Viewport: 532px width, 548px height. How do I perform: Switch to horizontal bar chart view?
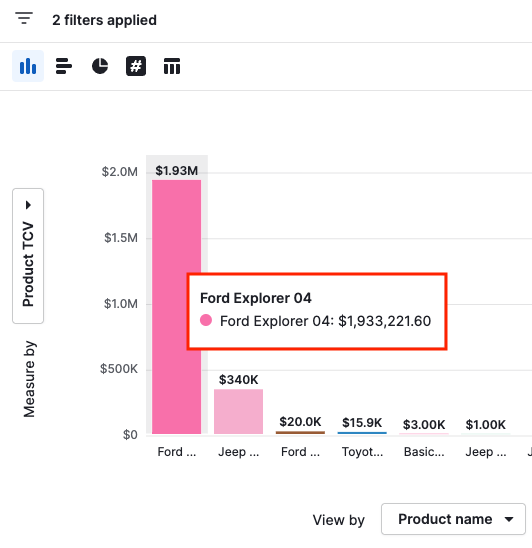click(x=64, y=66)
